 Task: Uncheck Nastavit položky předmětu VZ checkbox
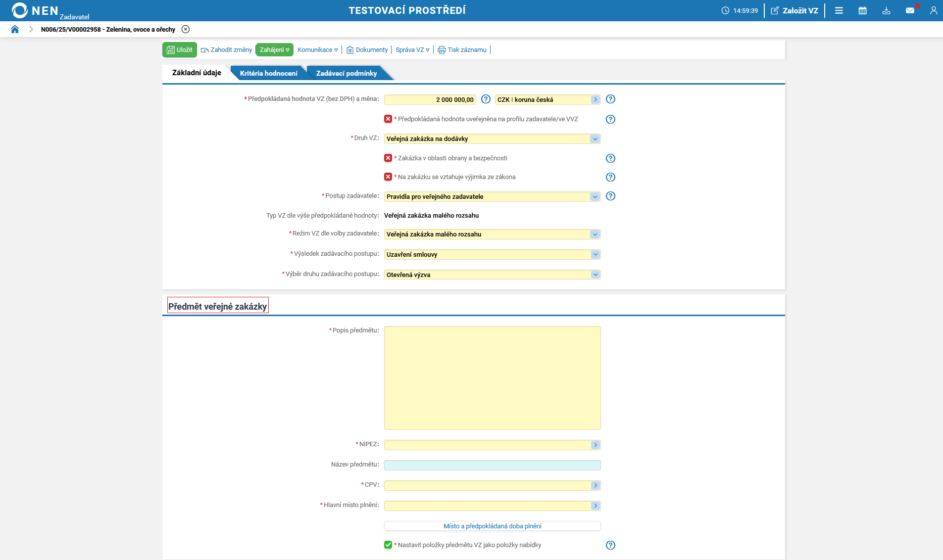(388, 545)
